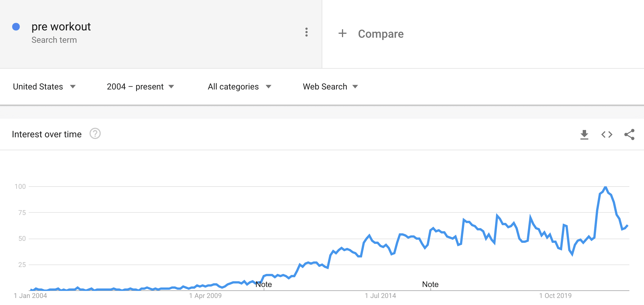The width and height of the screenshot is (644, 305).
Task: Open the 2004 – present date range dropdown
Action: (x=141, y=87)
